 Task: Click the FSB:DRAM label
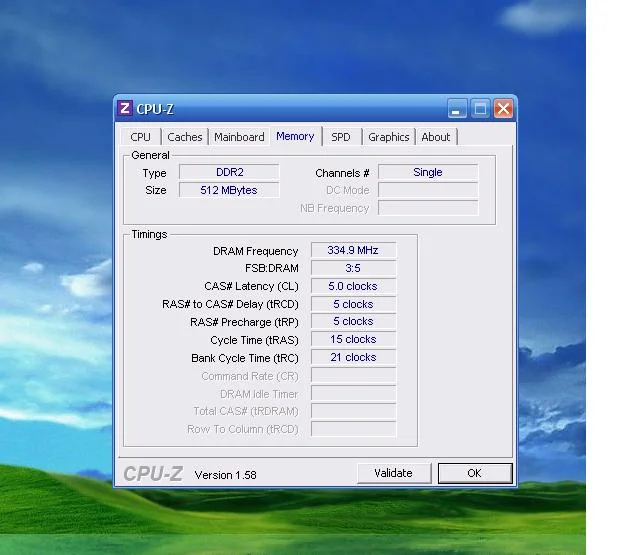(x=272, y=268)
